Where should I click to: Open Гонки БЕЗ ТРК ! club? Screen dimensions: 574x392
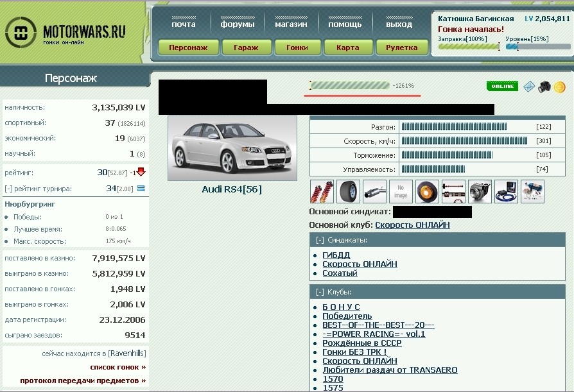[x=354, y=352]
